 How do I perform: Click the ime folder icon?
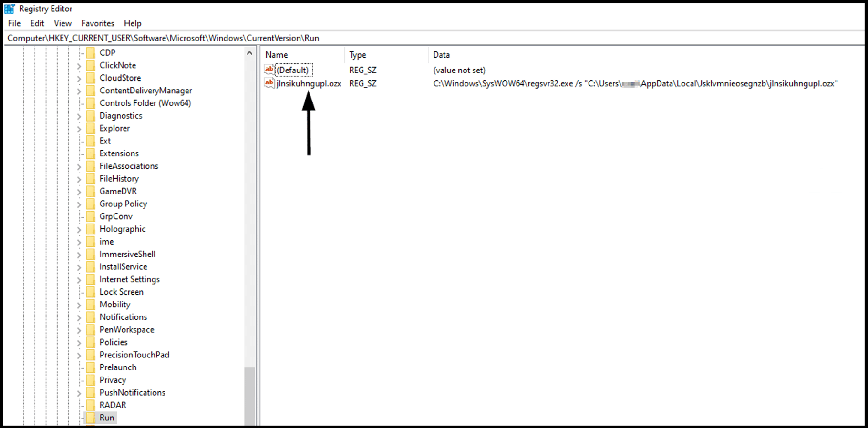[x=91, y=242]
